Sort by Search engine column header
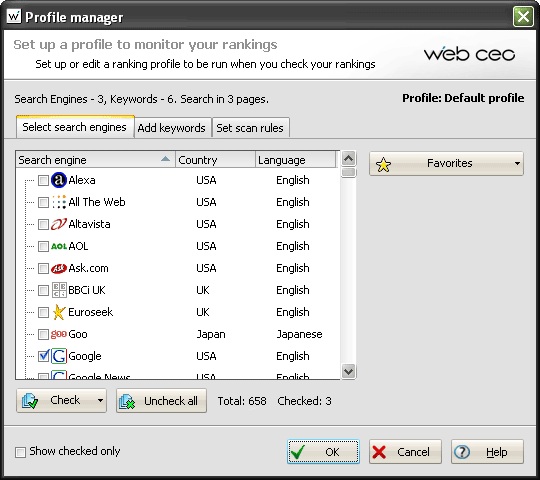The height and width of the screenshot is (480, 540). point(95,160)
